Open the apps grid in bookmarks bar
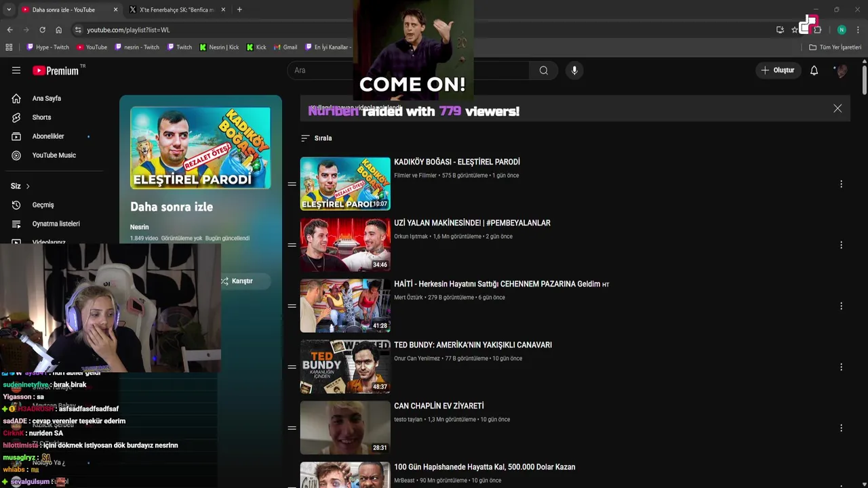868x488 pixels. pos(9,47)
